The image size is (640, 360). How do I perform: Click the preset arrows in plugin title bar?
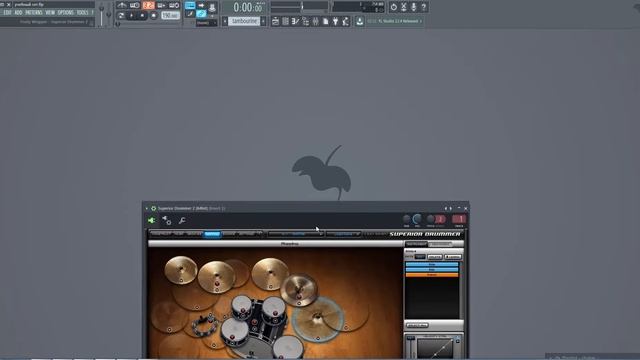[448, 209]
